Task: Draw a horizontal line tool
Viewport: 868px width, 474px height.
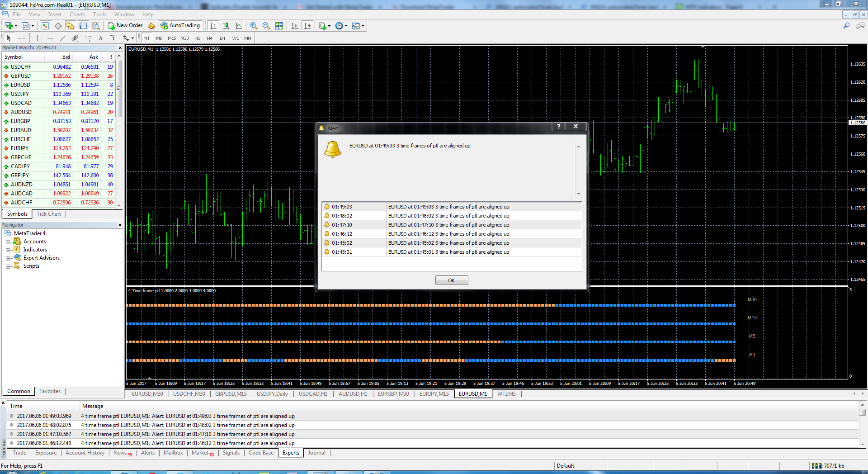Action: 50,38
